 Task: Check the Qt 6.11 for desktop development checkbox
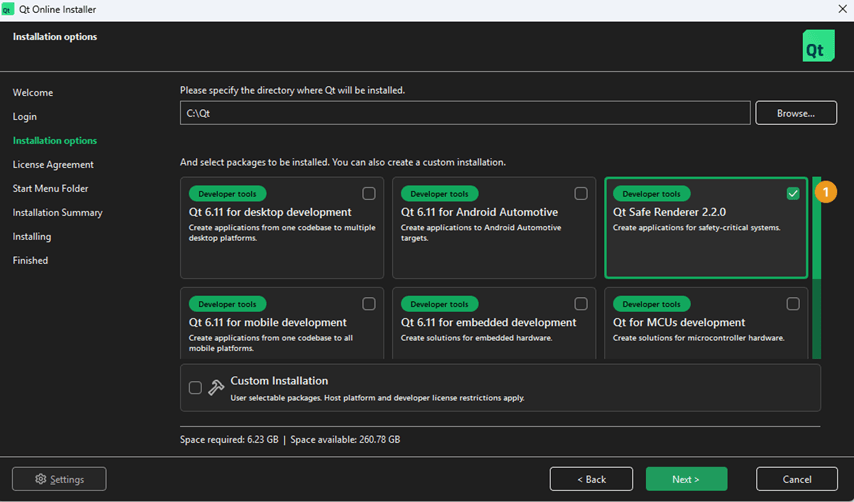click(x=369, y=193)
